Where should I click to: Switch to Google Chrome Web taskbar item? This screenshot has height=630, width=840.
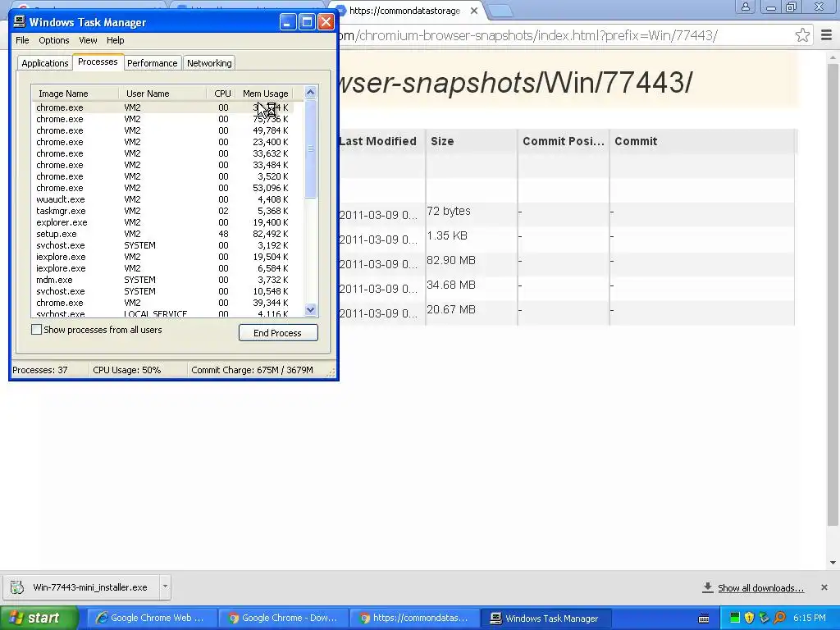tap(151, 619)
